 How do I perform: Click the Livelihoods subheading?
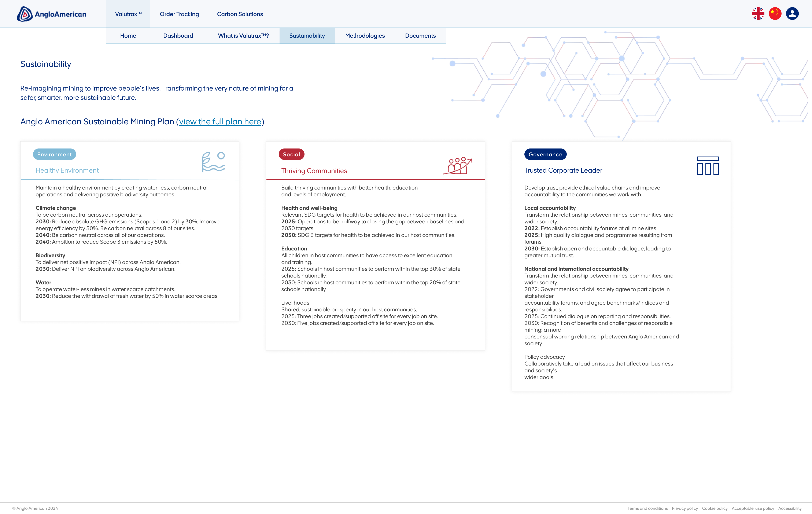point(295,303)
